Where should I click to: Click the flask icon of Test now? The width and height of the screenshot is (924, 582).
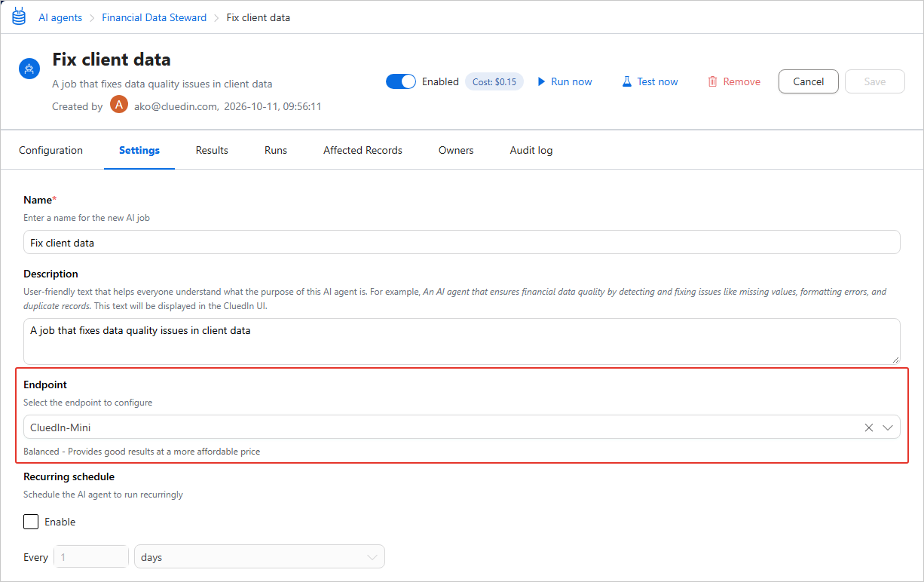pos(626,81)
